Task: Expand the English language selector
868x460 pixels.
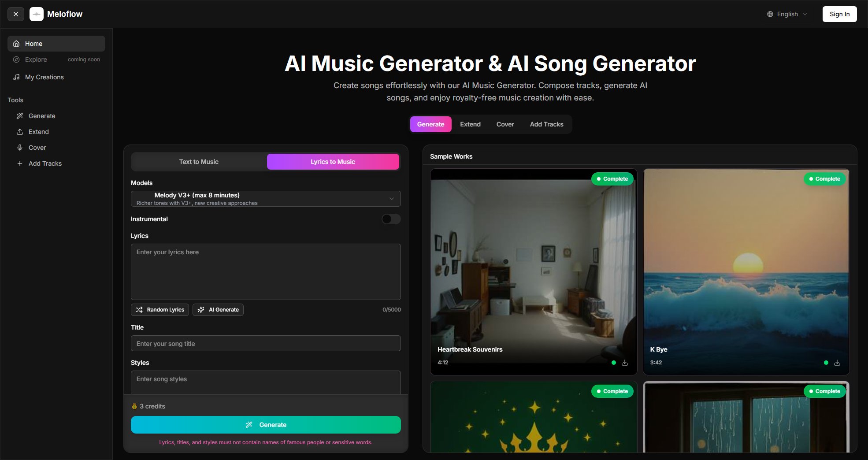Action: click(787, 14)
